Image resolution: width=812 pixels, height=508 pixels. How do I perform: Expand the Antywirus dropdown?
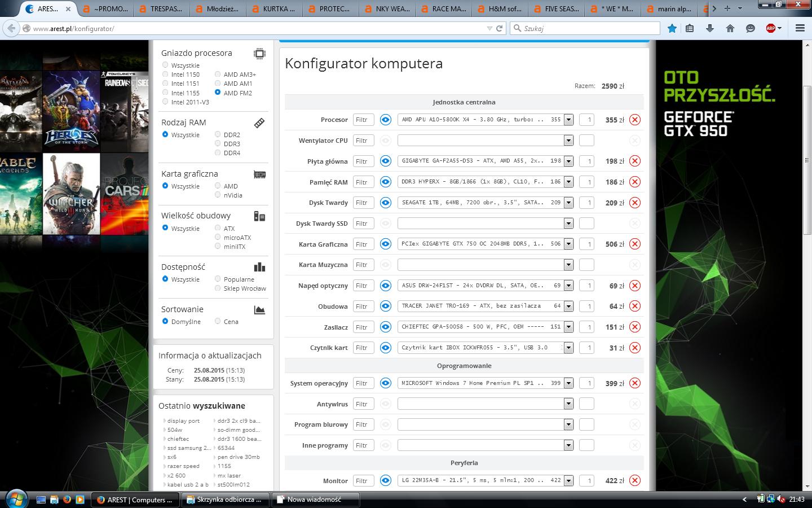click(568, 404)
